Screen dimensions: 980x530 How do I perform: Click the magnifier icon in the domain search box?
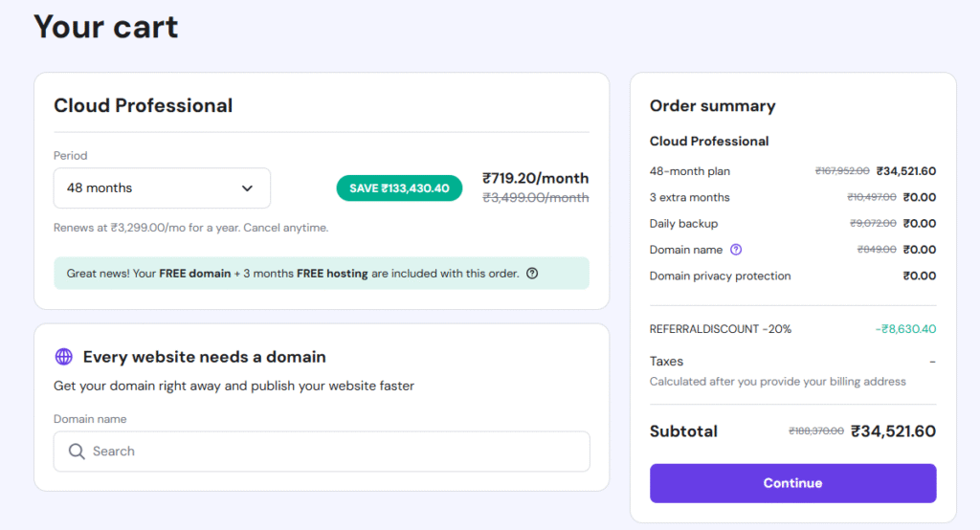coord(77,452)
